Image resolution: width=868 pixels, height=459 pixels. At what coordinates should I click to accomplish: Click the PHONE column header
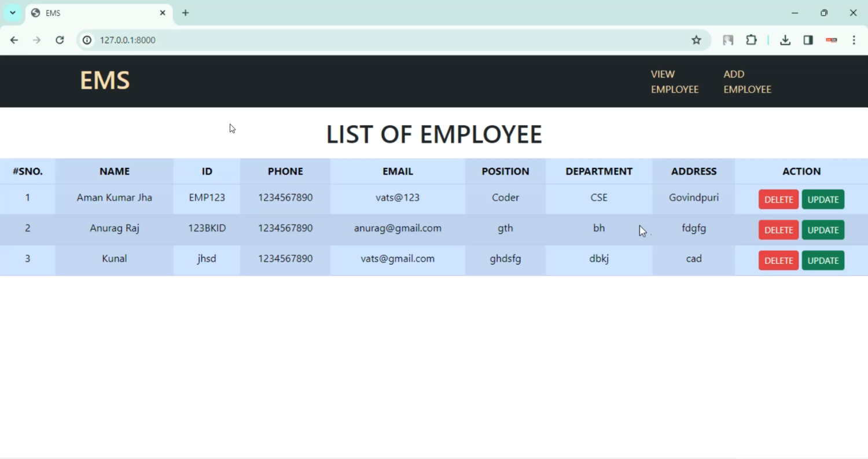click(x=285, y=171)
